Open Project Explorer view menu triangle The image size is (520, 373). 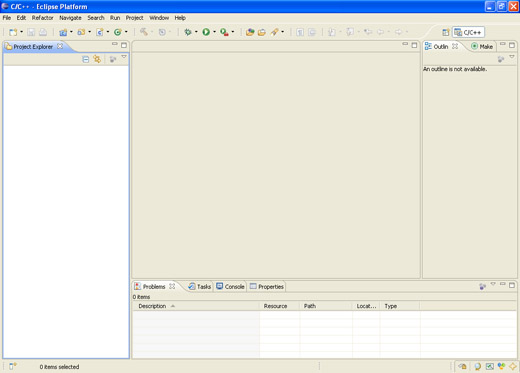click(x=124, y=57)
